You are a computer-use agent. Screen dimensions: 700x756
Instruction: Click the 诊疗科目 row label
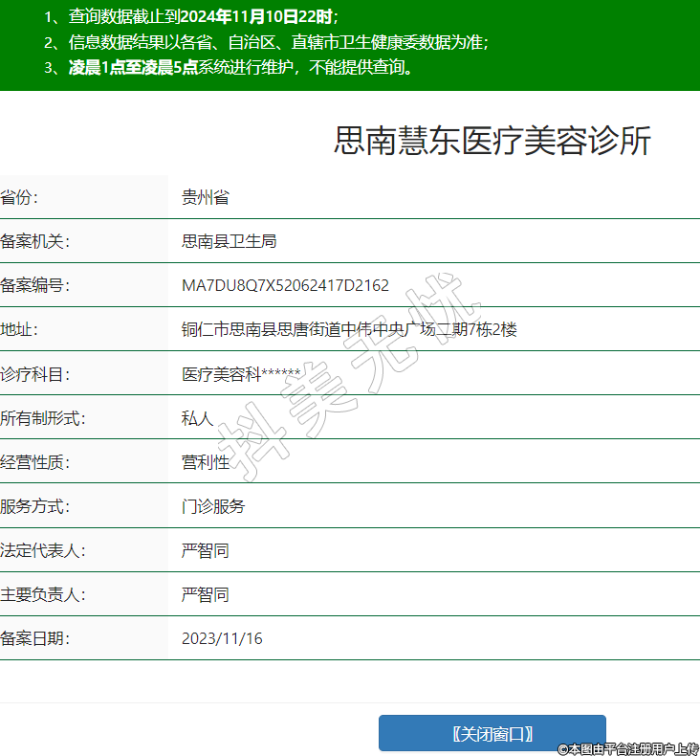pyautogui.click(x=35, y=374)
